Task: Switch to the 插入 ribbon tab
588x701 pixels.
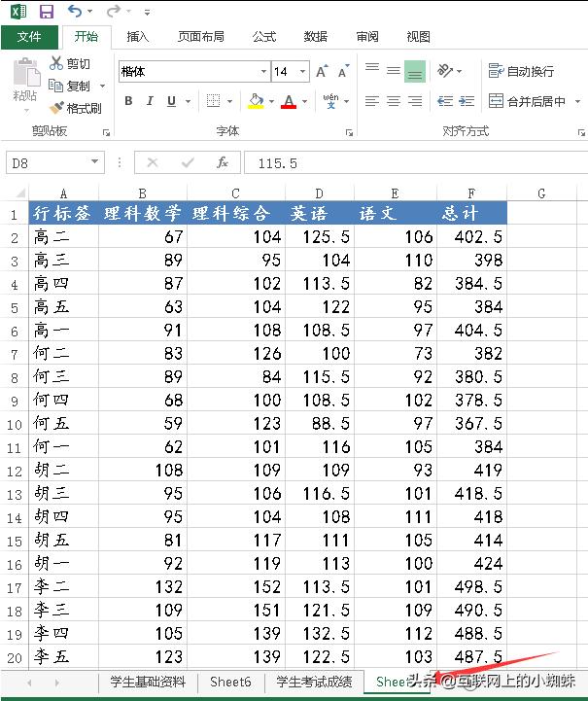Action: point(137,37)
